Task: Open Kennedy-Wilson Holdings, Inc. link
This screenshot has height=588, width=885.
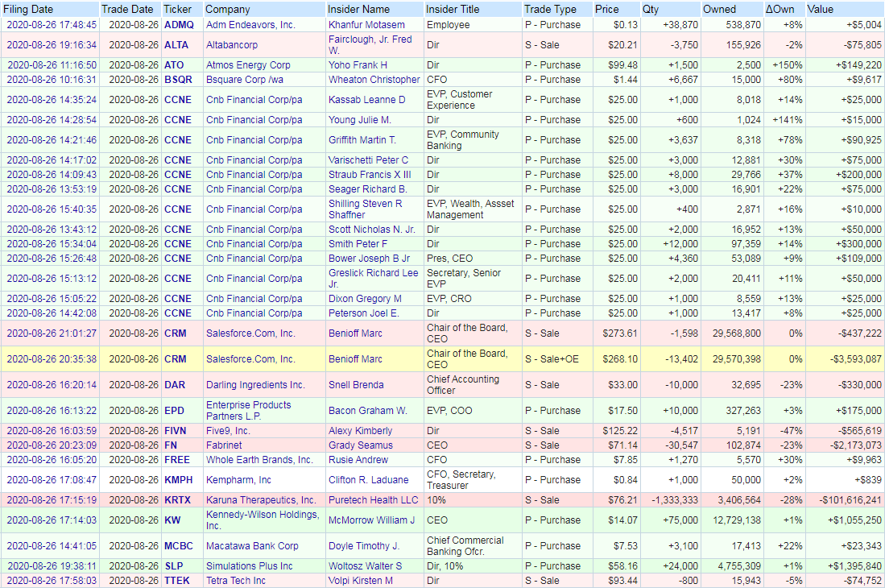Action: pyautogui.click(x=263, y=520)
